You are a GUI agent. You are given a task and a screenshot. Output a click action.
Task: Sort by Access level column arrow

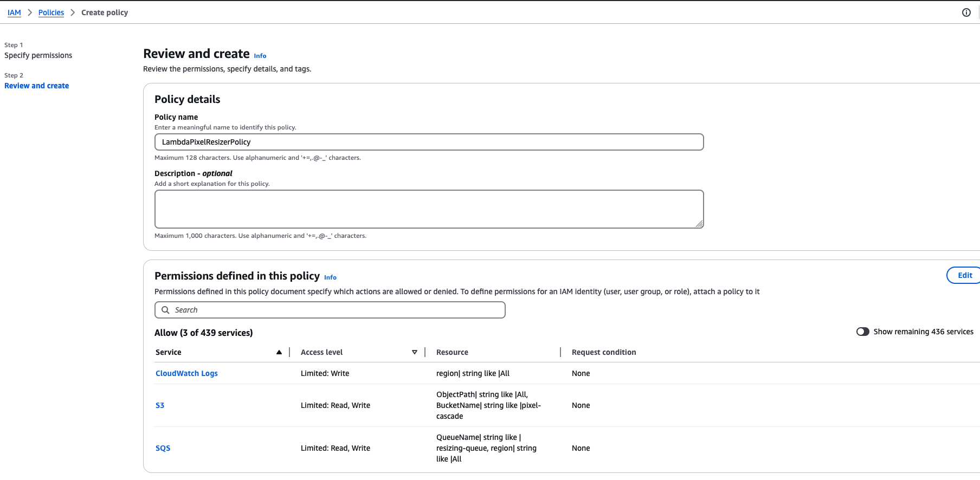[x=415, y=352]
